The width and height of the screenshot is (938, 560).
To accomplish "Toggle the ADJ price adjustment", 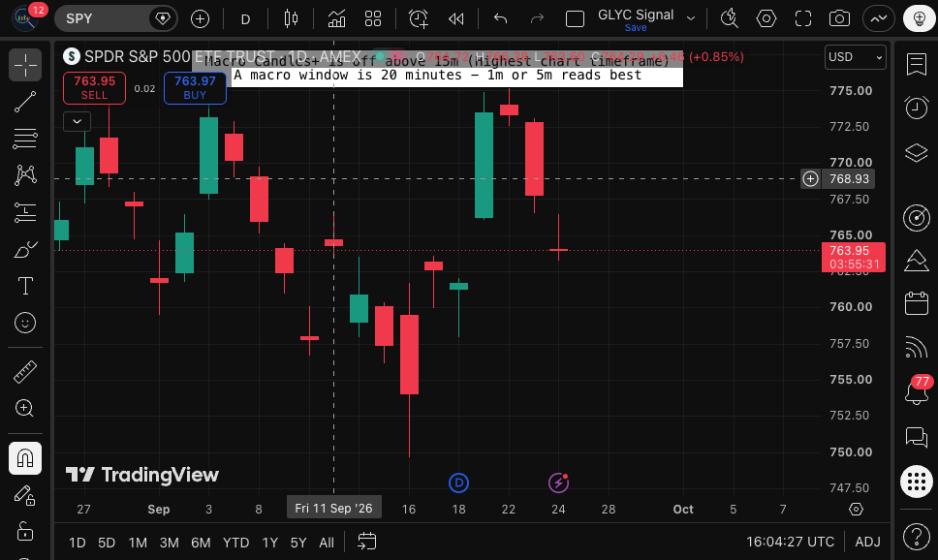I will click(867, 542).
